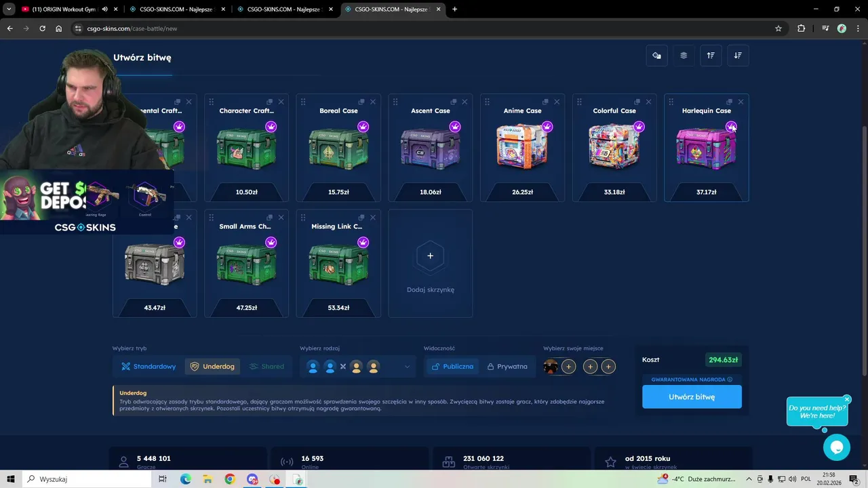Choose the second player slot plus button

click(568, 367)
